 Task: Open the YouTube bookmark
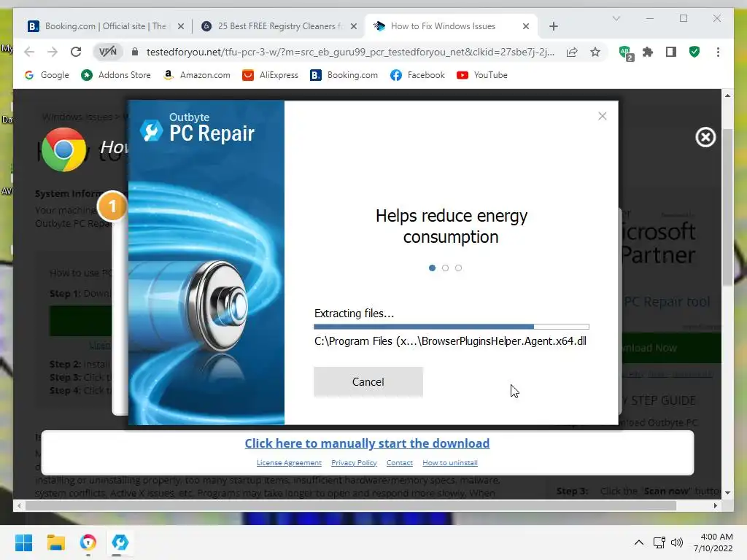tap(482, 75)
